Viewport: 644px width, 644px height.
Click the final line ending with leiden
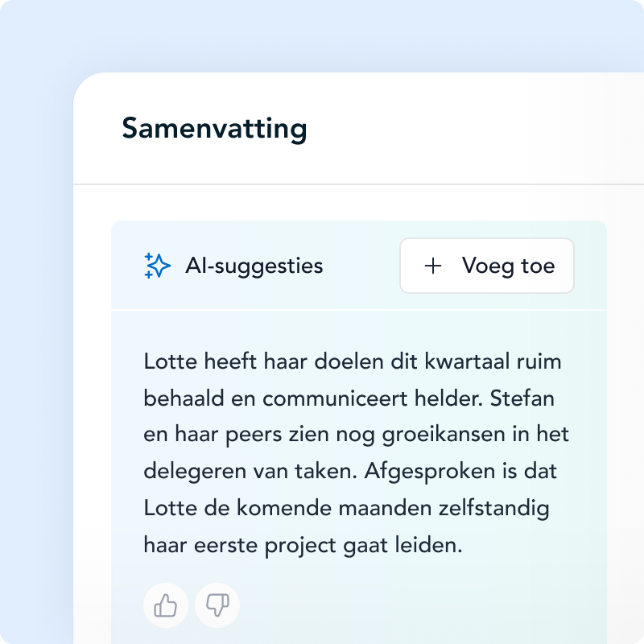point(303,546)
